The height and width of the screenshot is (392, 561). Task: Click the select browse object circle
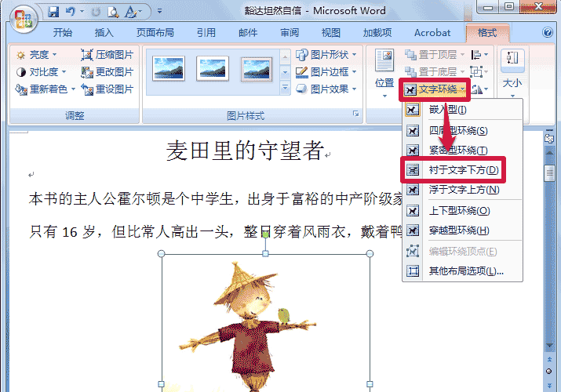tap(549, 372)
